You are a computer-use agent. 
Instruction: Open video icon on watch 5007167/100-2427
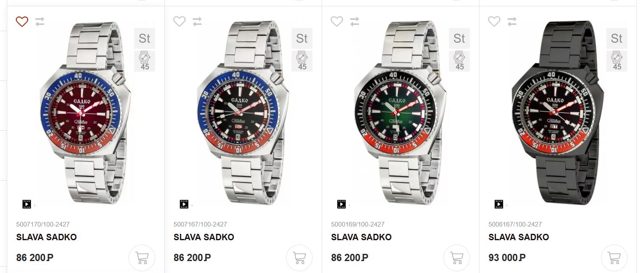tap(184, 204)
